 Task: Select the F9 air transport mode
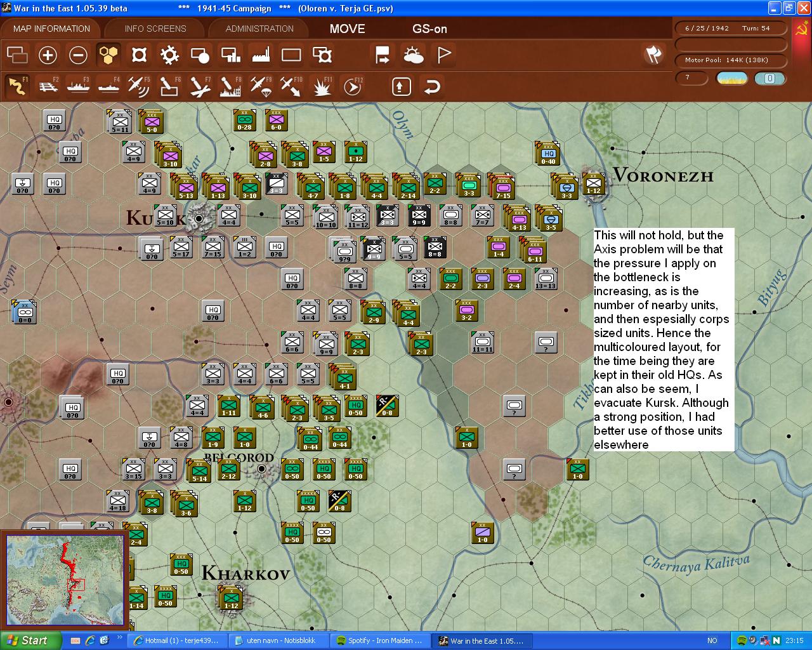261,86
